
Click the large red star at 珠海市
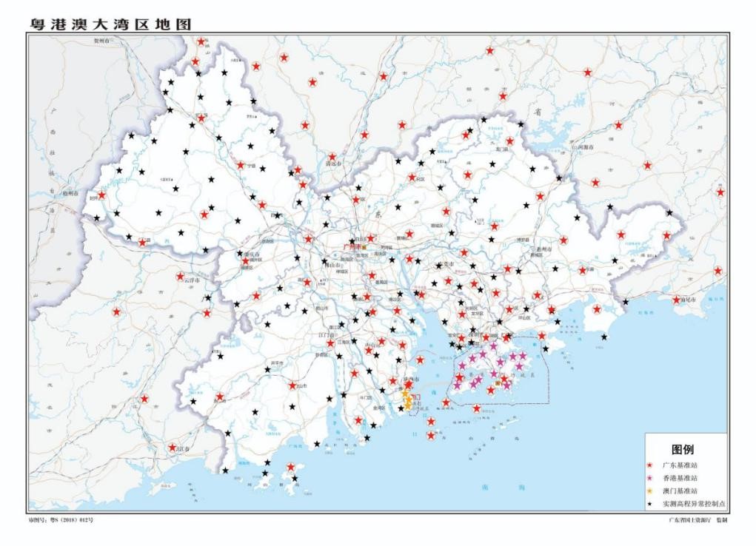pos(408,385)
